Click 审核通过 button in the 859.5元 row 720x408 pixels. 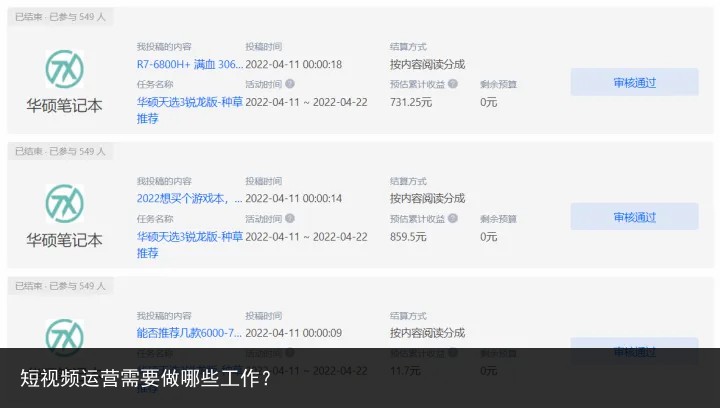point(635,217)
